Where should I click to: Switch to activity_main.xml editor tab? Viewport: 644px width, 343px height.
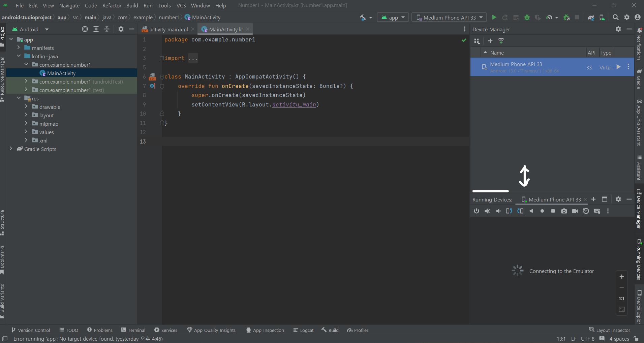[168, 29]
